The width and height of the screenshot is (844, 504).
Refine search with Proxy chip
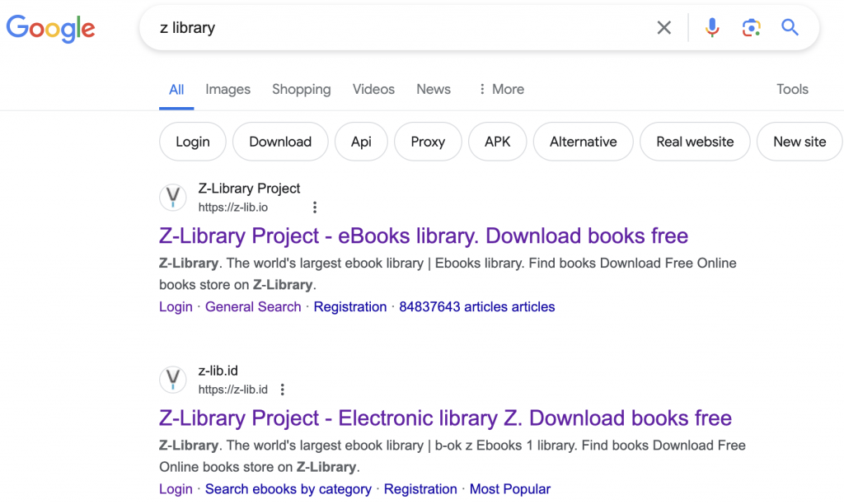(x=428, y=142)
